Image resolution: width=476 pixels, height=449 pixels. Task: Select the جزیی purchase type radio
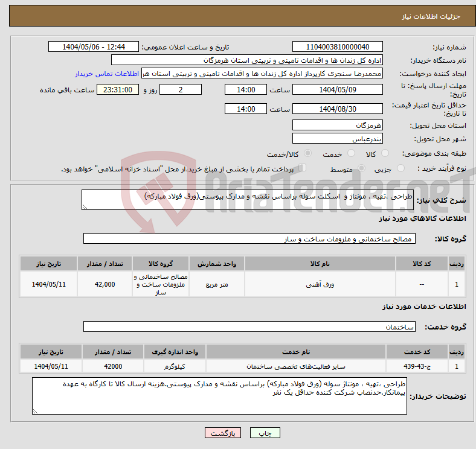click(x=400, y=168)
